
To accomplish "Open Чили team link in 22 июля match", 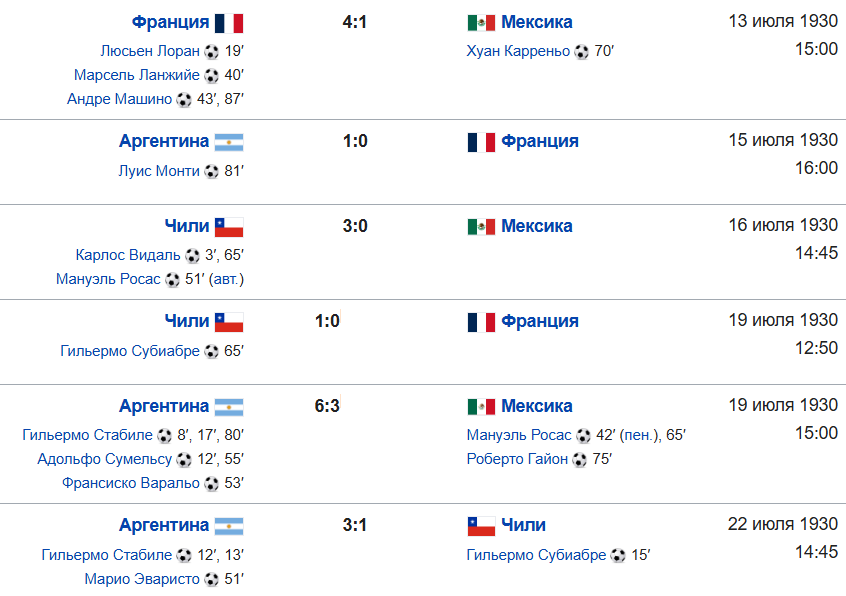I will pyautogui.click(x=523, y=525).
